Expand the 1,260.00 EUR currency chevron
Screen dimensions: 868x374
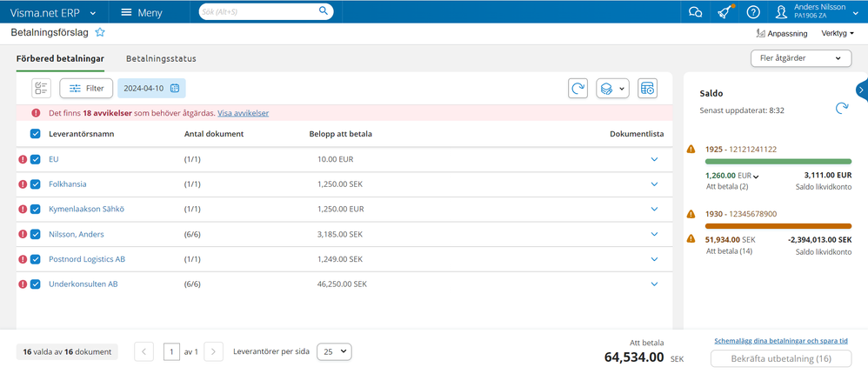click(756, 177)
